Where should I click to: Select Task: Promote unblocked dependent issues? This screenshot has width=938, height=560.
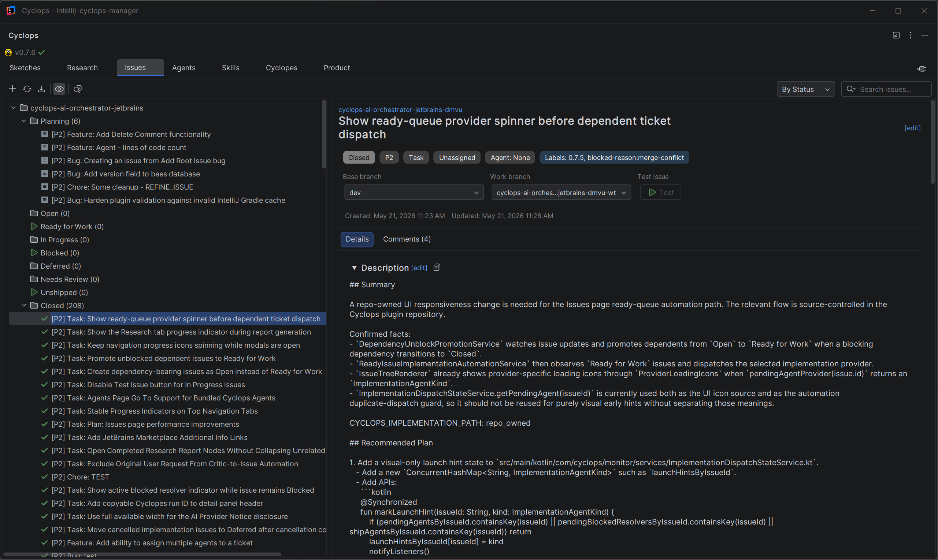(163, 358)
